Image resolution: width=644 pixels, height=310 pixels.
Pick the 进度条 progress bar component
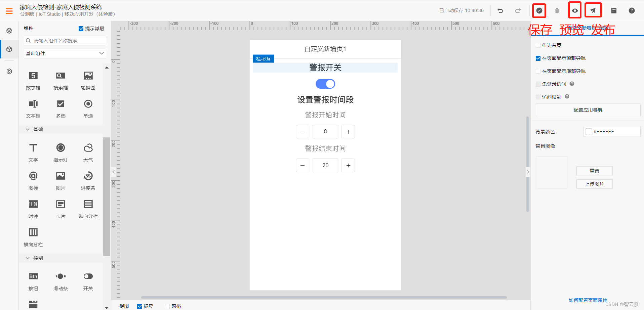[x=88, y=181]
